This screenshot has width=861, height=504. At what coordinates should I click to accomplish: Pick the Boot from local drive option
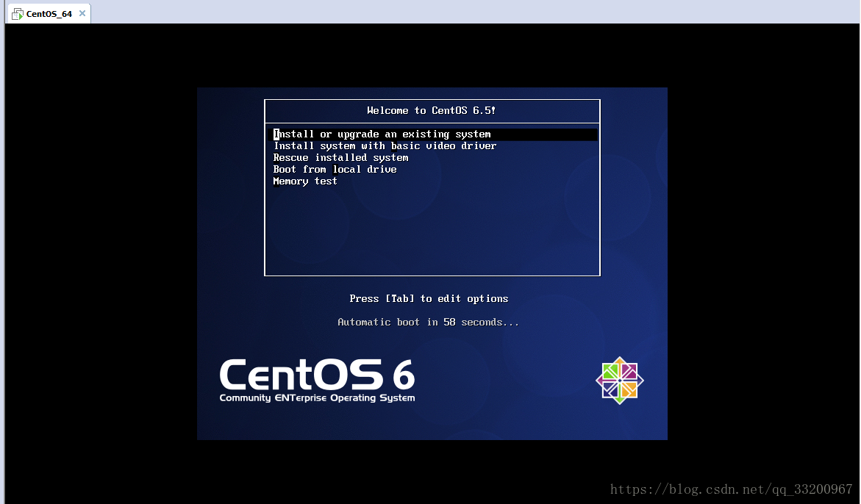(x=335, y=170)
